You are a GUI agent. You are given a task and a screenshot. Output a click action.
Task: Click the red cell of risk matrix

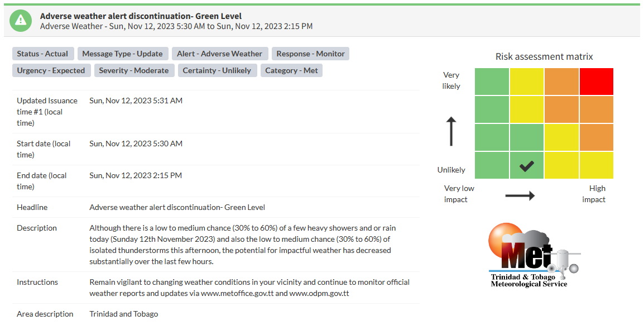(x=597, y=82)
